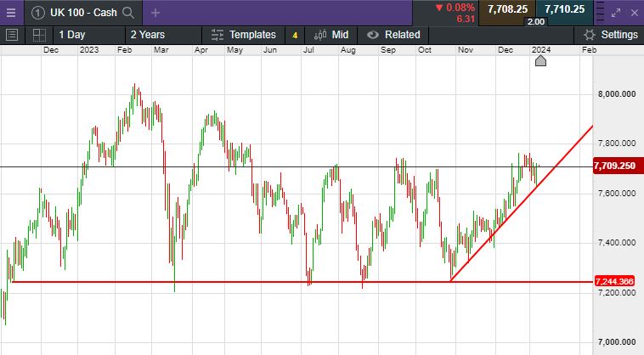
Task: Click the expand chart arrows icon
Action: click(x=618, y=13)
